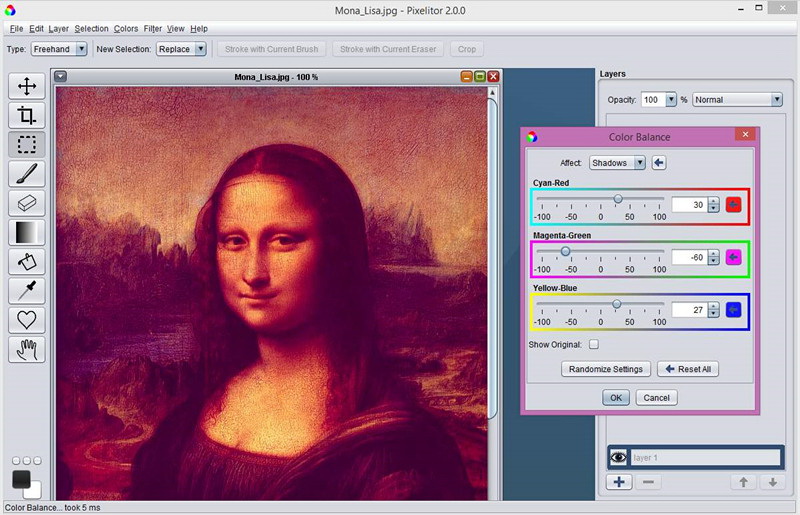Hide layer 1 with eye icon
The image size is (800, 515).
click(x=619, y=457)
